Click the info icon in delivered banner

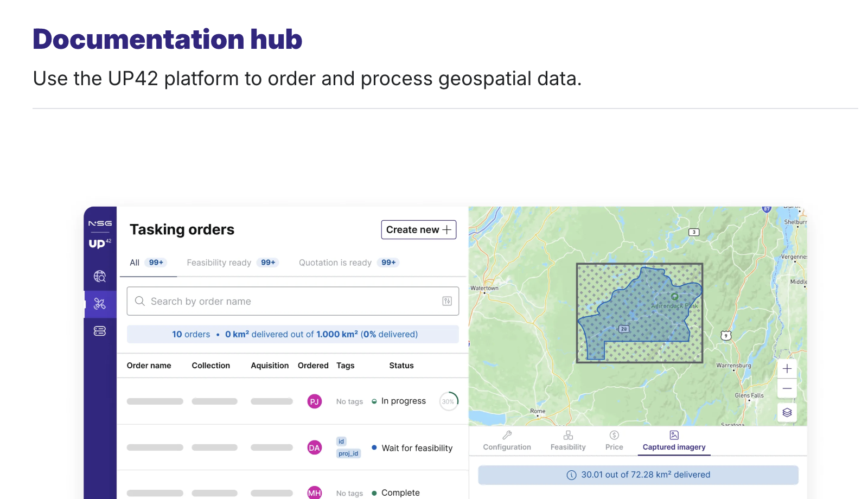[x=571, y=475]
